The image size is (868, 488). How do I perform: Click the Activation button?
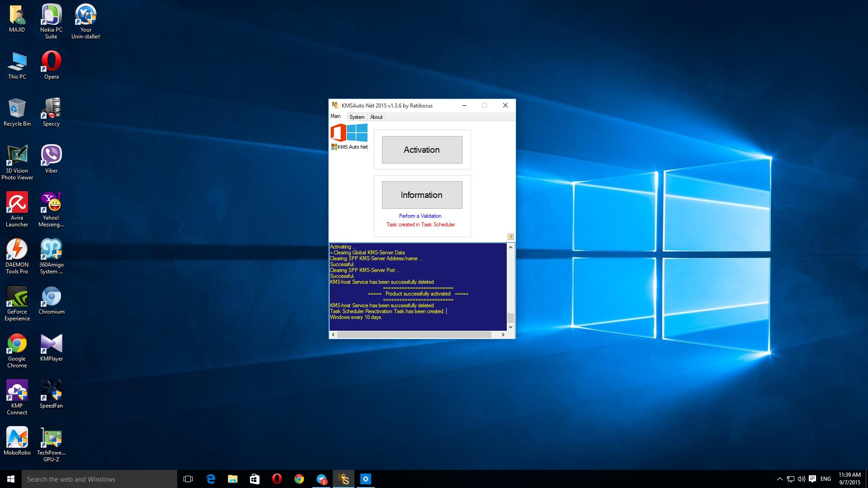(x=422, y=150)
